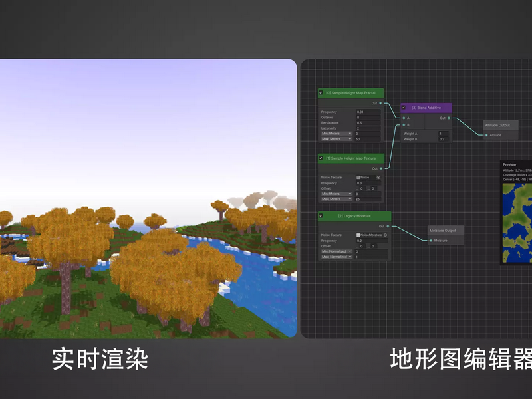Image resolution: width=532 pixels, height=399 pixels.
Task: Click the 地形图编辑器 caption text
Action: point(461,358)
